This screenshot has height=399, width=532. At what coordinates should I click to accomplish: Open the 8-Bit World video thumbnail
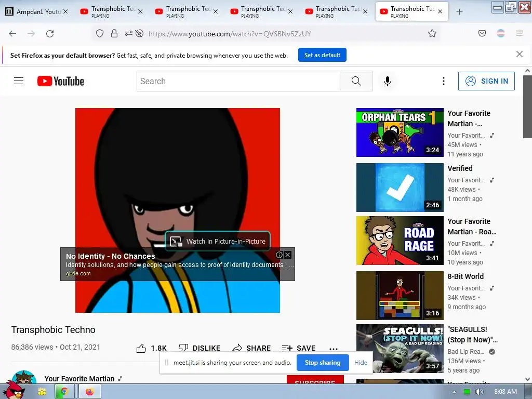tap(400, 296)
